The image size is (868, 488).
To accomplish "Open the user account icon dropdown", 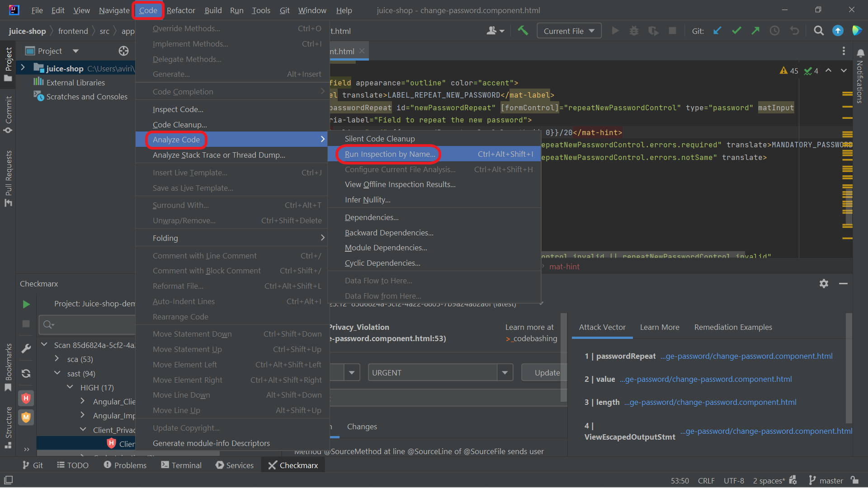I will [x=496, y=31].
